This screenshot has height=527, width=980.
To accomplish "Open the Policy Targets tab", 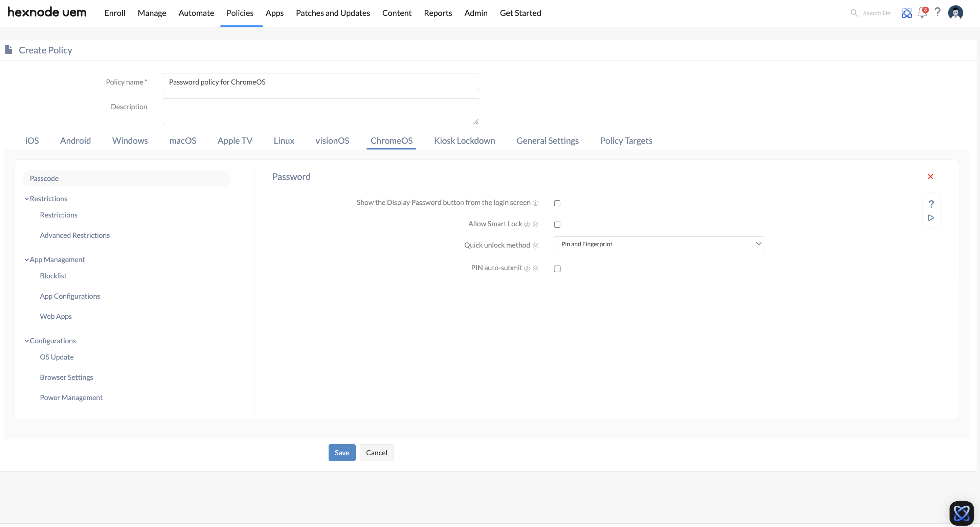I will [626, 140].
